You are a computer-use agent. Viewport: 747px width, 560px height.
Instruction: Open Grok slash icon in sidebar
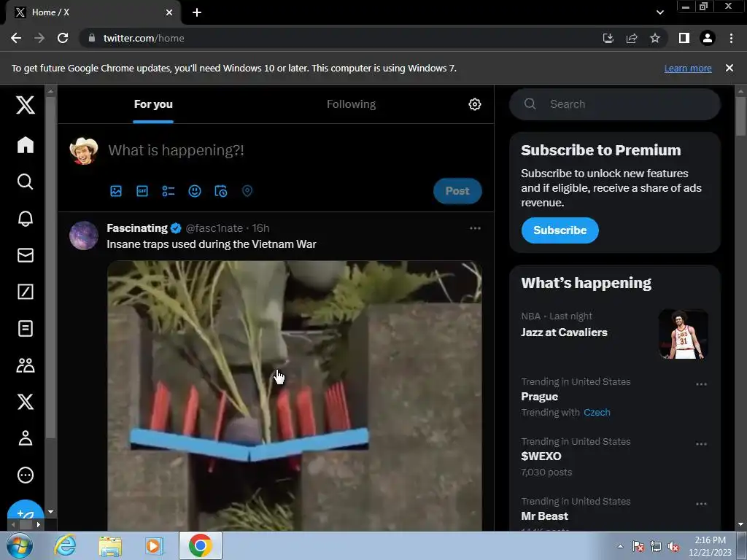(26, 292)
